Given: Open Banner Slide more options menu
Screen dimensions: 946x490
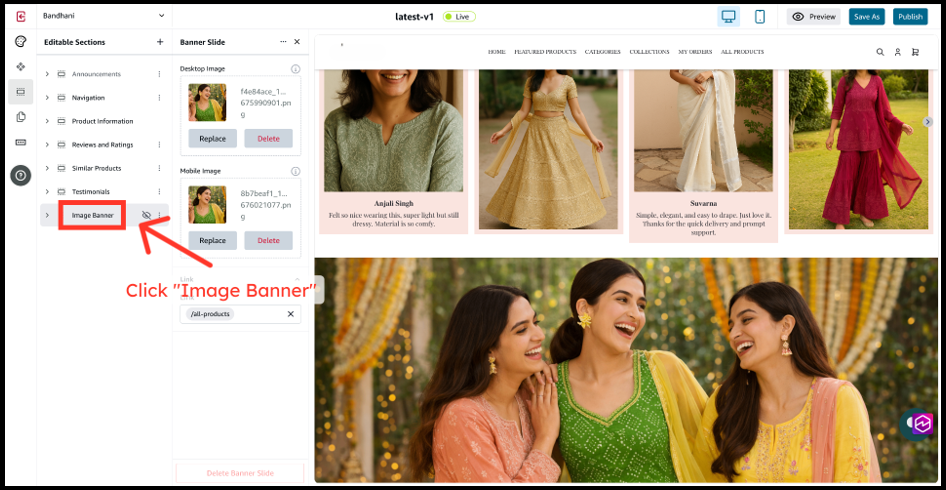Looking at the screenshot, I should tap(283, 42).
